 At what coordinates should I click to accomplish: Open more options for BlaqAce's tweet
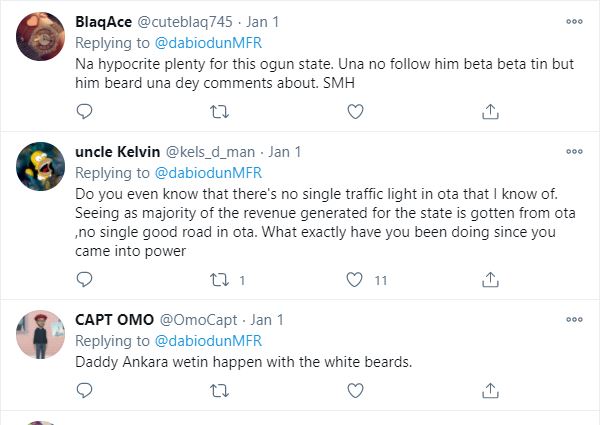(574, 21)
